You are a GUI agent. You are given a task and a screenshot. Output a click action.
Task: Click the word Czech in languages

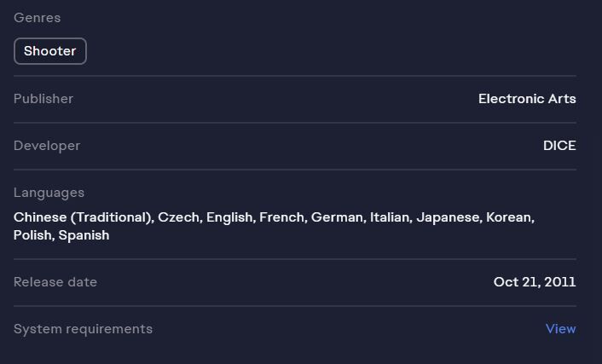click(179, 217)
